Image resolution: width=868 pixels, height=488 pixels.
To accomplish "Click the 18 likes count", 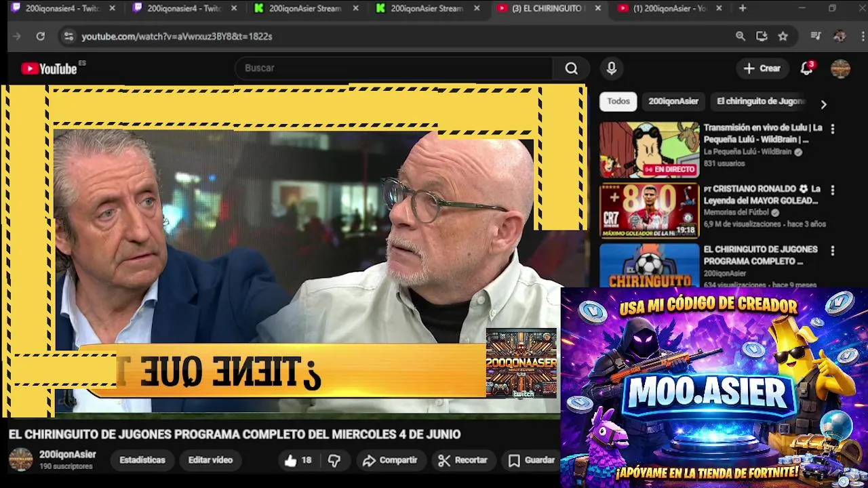I will (307, 460).
